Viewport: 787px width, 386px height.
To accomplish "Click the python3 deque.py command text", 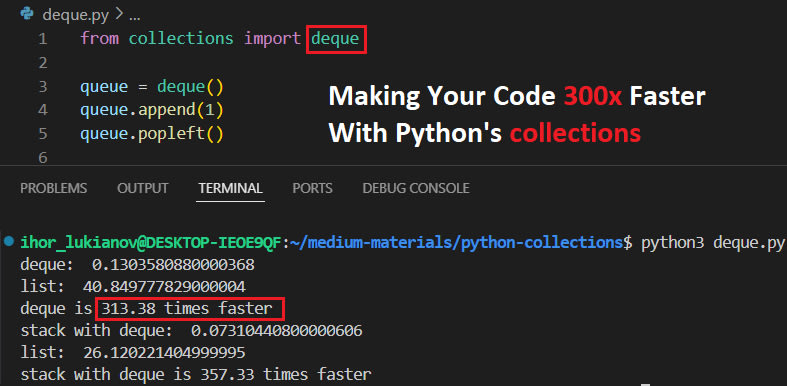I will pos(712,243).
